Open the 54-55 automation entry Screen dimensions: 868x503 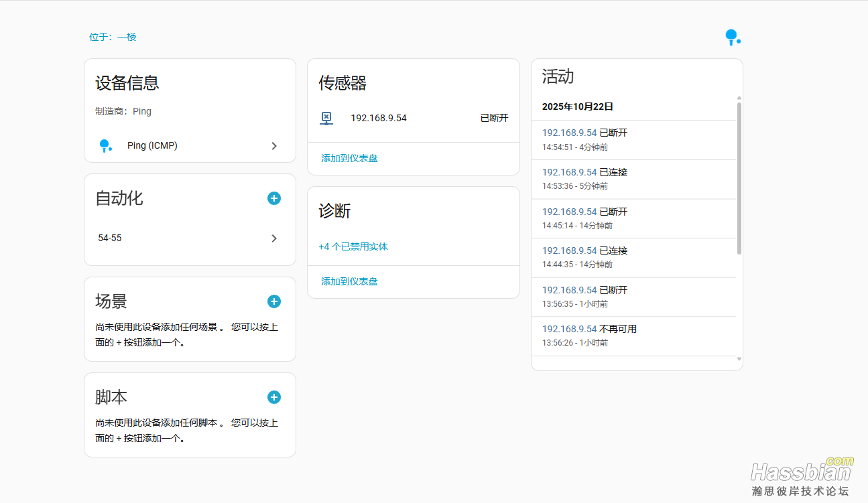[111, 238]
